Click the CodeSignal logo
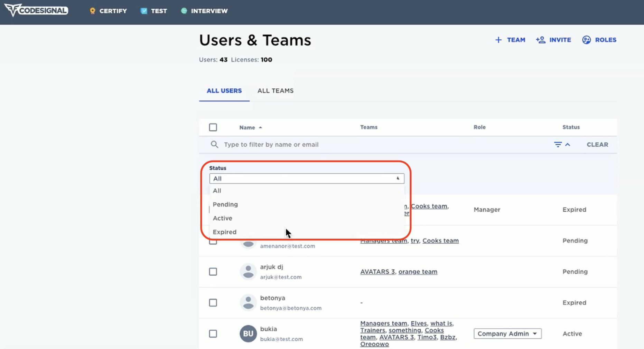The height and width of the screenshot is (349, 644). [x=36, y=10]
